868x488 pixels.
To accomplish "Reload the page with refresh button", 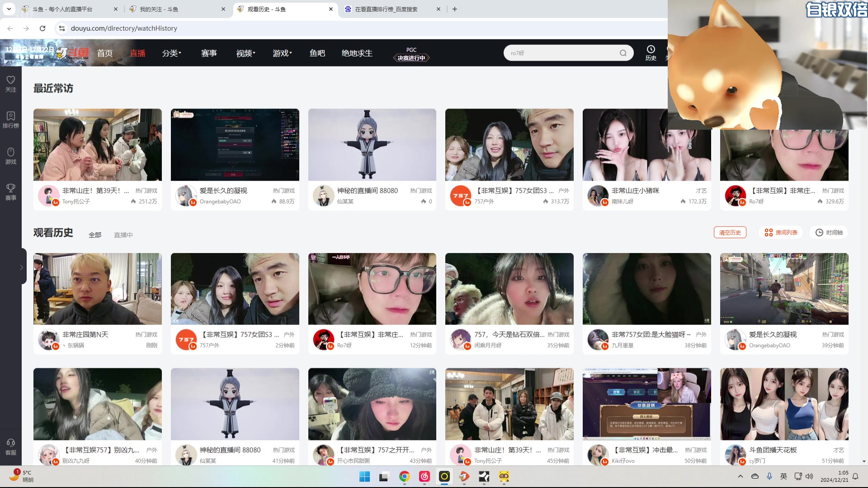I will [42, 28].
